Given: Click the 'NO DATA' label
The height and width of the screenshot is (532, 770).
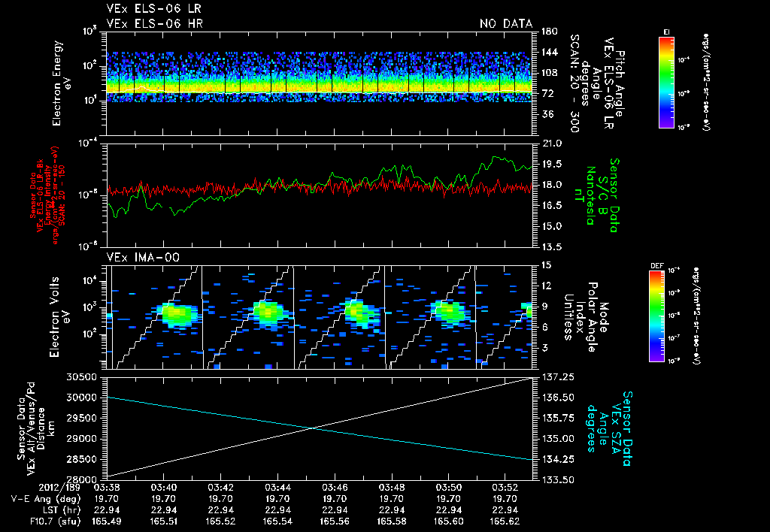Looking at the screenshot, I should point(506,23).
